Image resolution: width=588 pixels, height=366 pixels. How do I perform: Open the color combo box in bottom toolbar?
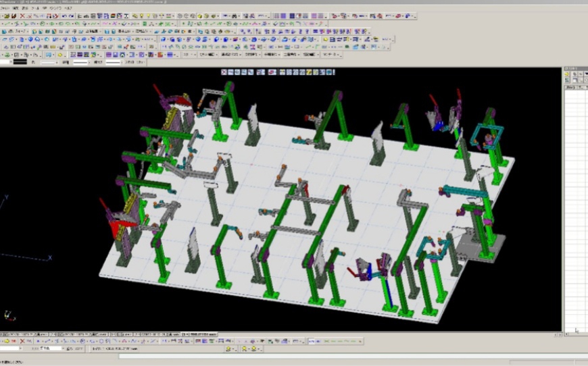[51, 348]
